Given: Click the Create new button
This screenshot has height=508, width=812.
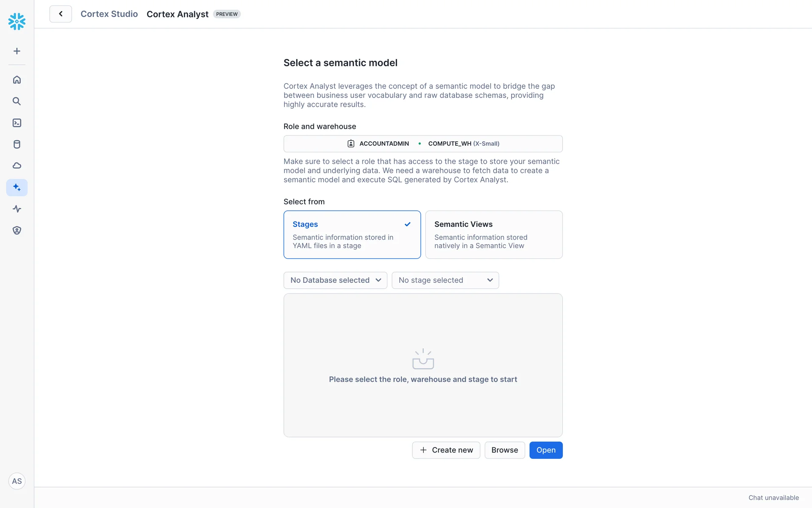Looking at the screenshot, I should tap(446, 450).
